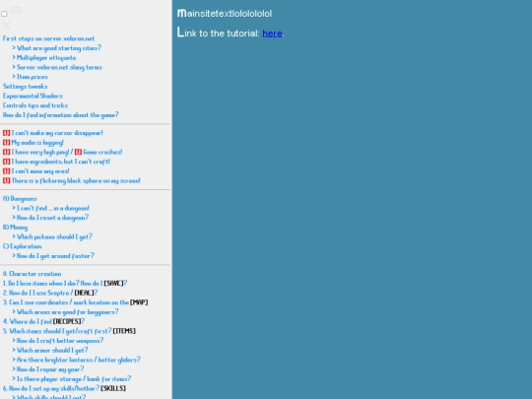Open 'First steps on server.veloren.net'

[x=48, y=38]
